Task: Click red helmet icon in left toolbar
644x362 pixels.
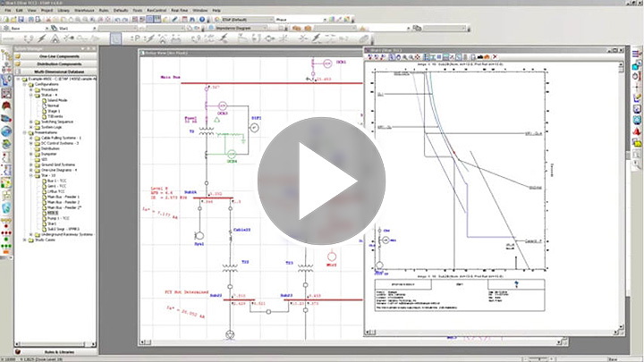Action: click(6, 106)
